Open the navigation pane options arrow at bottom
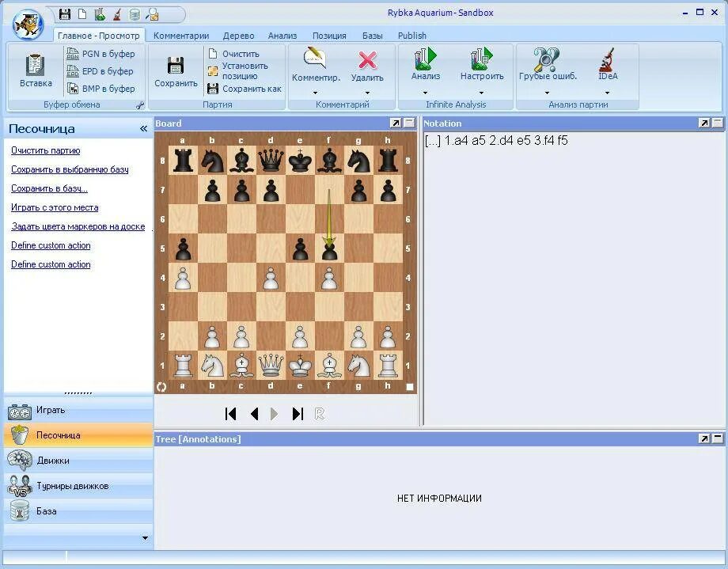Viewport: 728px width, 569px height. point(145,538)
